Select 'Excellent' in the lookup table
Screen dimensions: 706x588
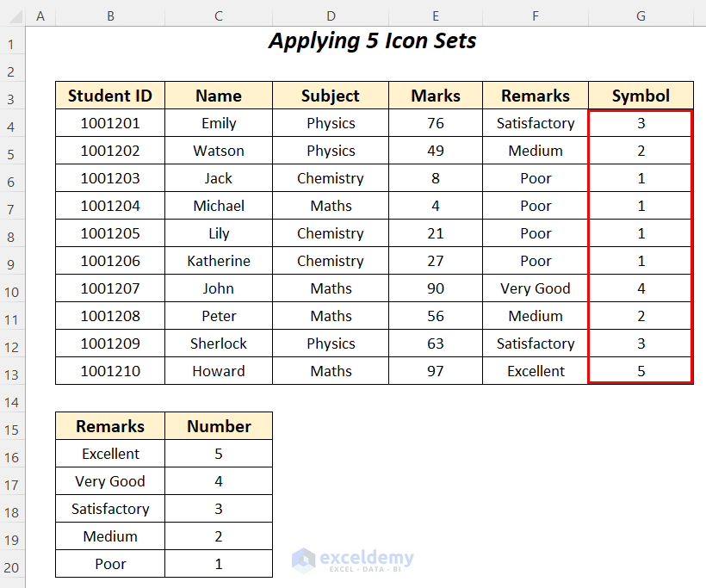point(110,454)
